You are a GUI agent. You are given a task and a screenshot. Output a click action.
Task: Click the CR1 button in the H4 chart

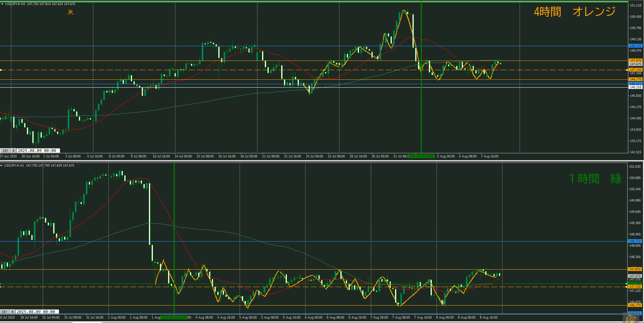[5, 151]
